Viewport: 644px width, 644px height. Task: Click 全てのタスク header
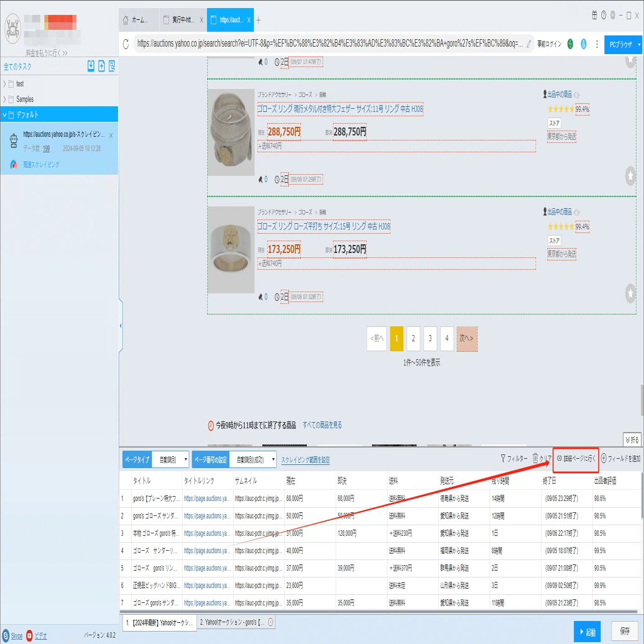[17, 67]
